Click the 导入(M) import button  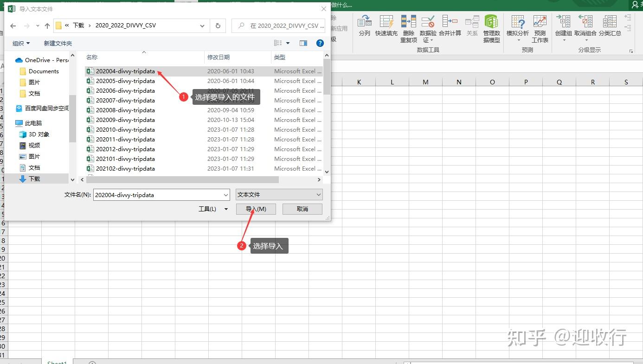coord(256,209)
